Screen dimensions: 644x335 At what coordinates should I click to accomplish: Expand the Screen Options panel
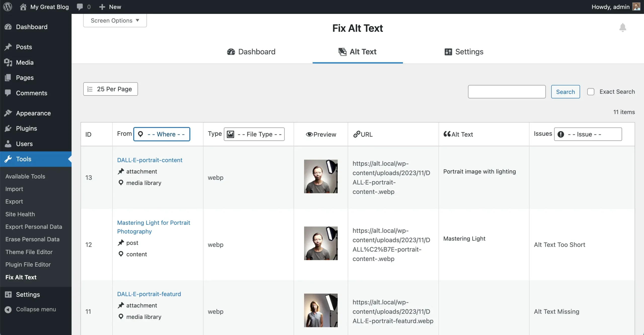coord(115,20)
